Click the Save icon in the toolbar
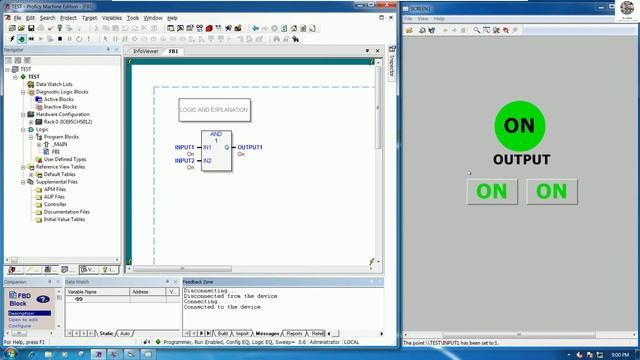This screenshot has width=640, height=360. click(x=31, y=29)
